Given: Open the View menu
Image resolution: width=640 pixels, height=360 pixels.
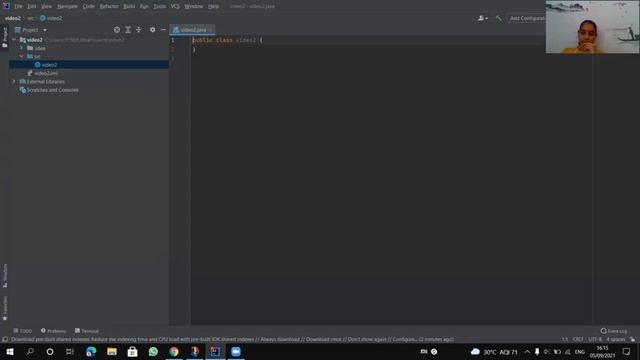Looking at the screenshot, I should pyautogui.click(x=47, y=6).
